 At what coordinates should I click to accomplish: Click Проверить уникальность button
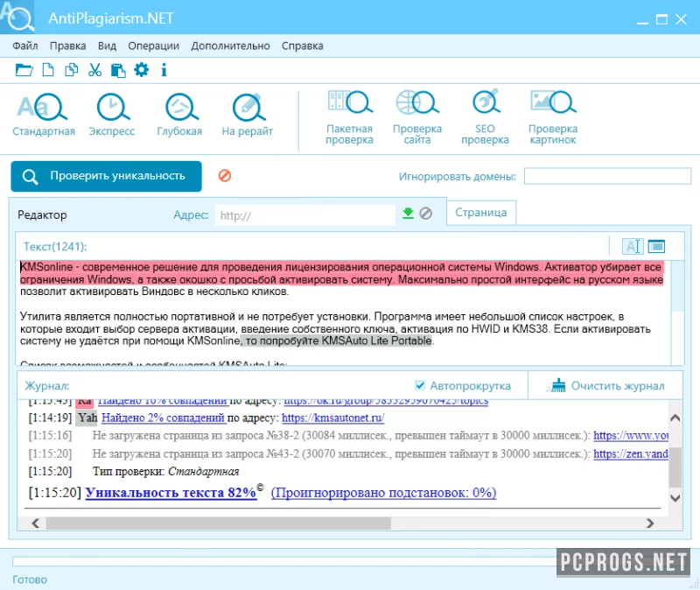[106, 176]
